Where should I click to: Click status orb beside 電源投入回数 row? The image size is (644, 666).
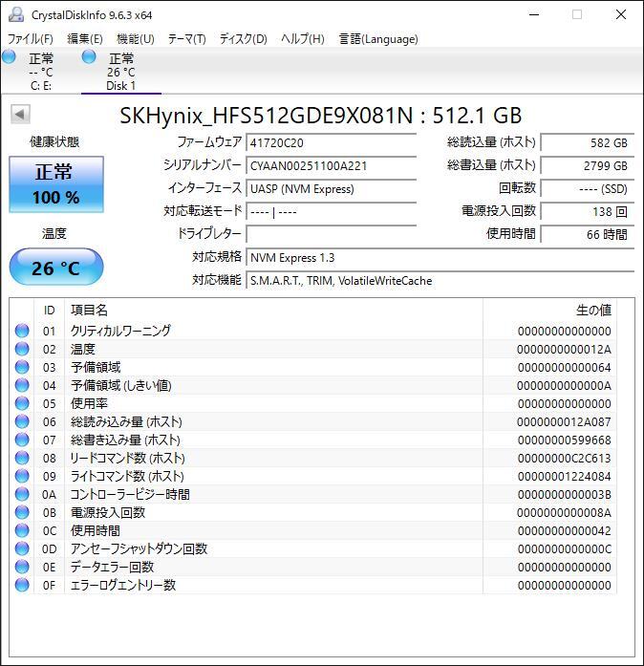tap(22, 512)
